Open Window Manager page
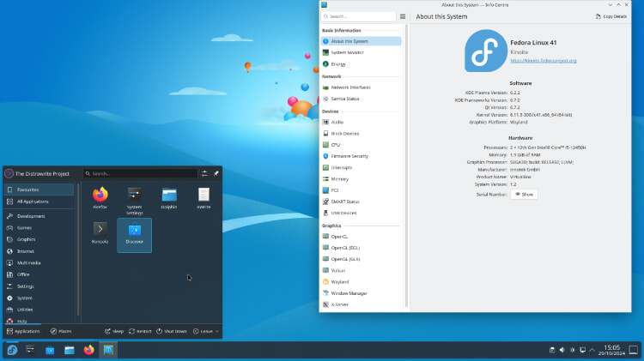This screenshot has width=644, height=361. point(361,293)
